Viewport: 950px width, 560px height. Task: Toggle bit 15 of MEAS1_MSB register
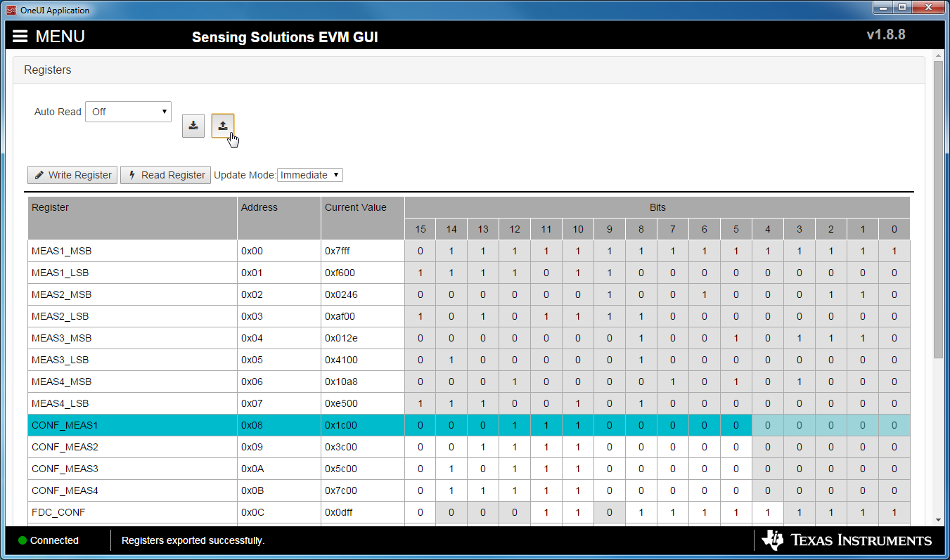tap(420, 251)
